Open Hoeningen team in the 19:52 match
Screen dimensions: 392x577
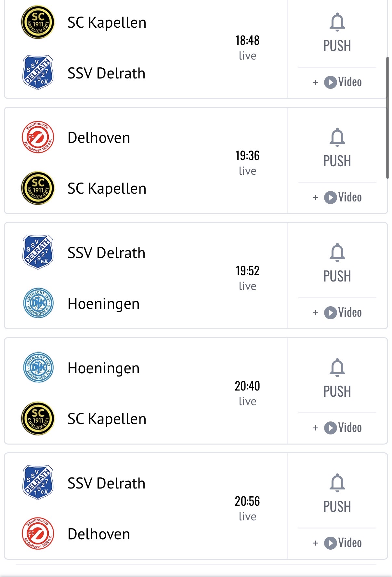click(103, 304)
